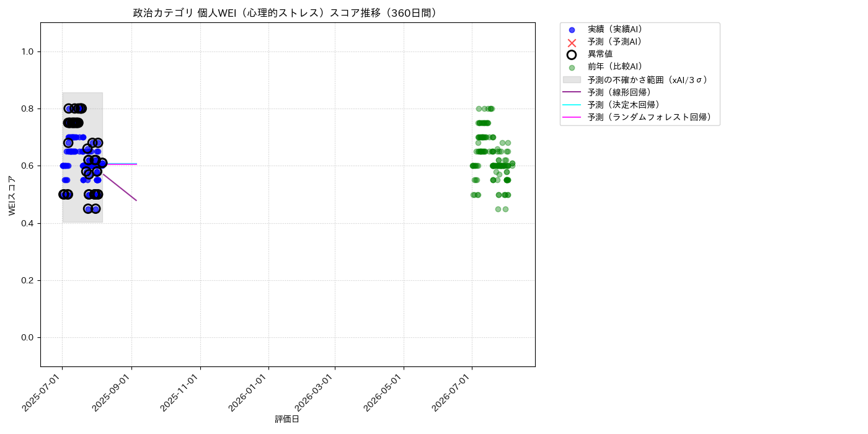
Task: Click the chart title 政治カテゴリ 個人WEI
Action: tap(288, 13)
